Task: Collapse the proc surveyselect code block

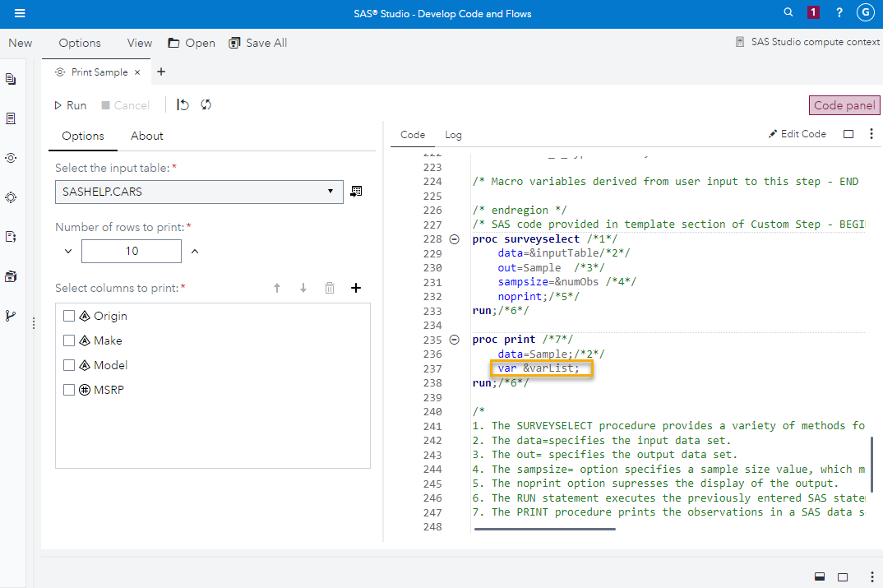Action: click(455, 238)
